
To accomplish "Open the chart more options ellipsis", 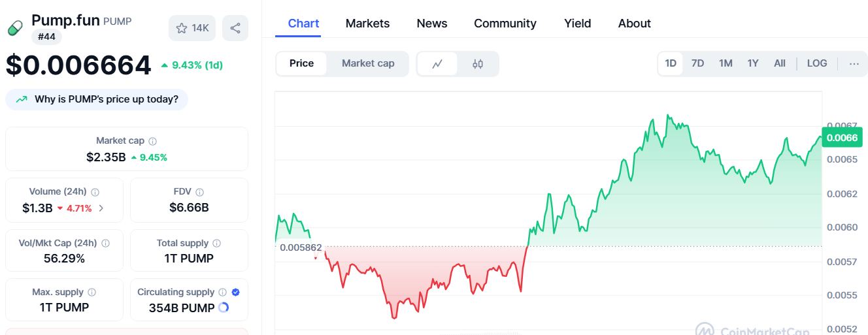I will [854, 63].
